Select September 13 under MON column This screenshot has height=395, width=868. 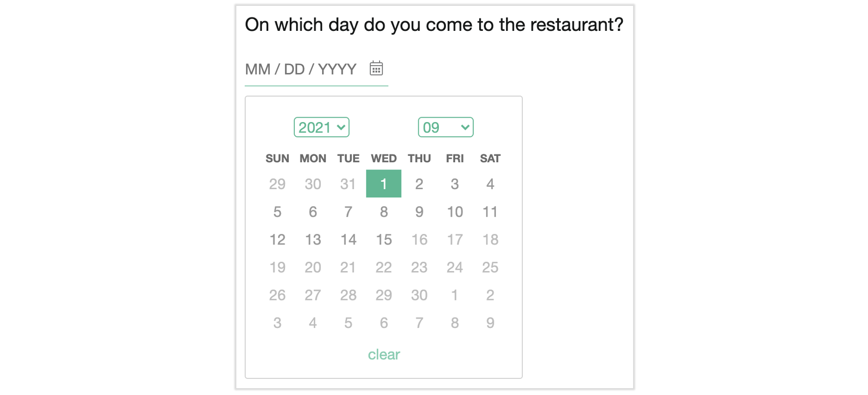point(313,240)
